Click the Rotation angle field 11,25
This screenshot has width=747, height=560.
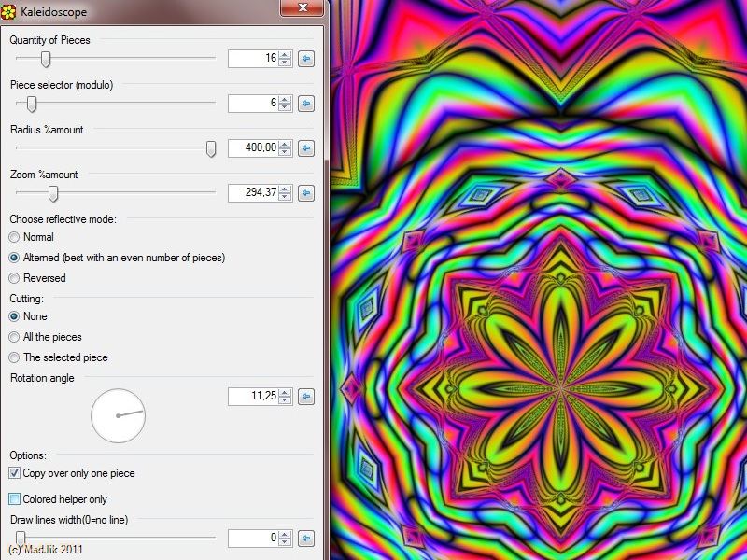[253, 396]
